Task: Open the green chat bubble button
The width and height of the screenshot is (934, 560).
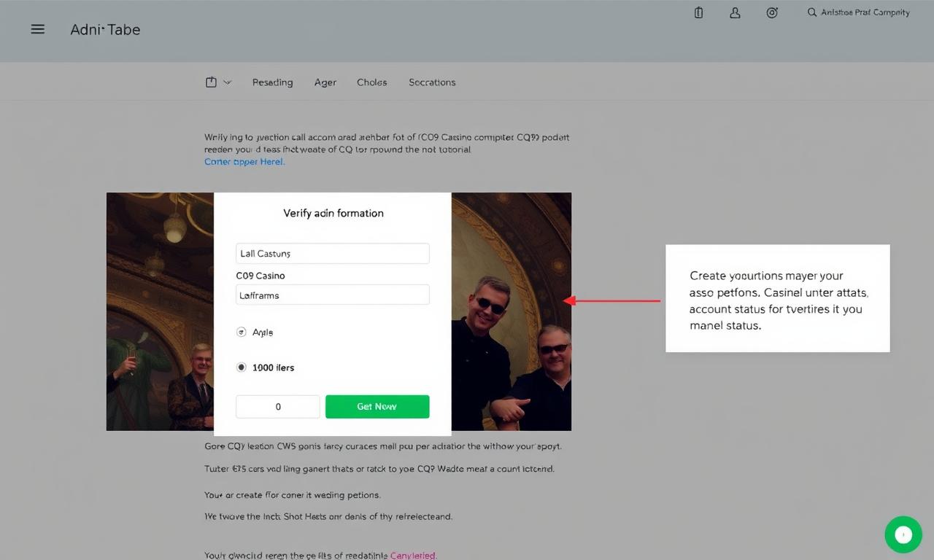Action: (x=903, y=534)
